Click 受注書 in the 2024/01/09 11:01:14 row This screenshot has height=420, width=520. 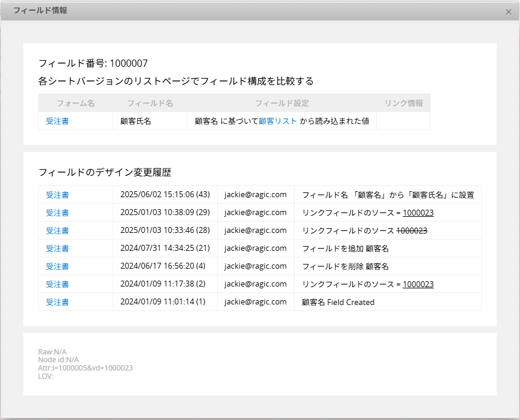coord(57,302)
